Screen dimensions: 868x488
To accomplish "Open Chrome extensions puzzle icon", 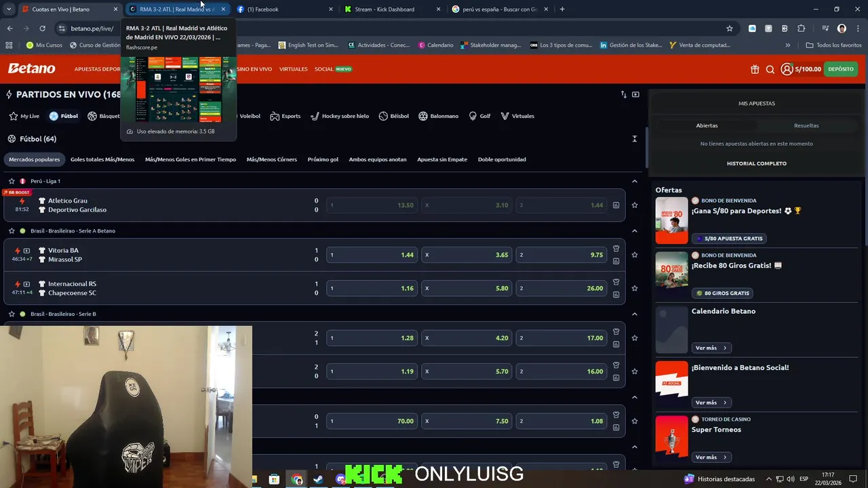I will [802, 28].
